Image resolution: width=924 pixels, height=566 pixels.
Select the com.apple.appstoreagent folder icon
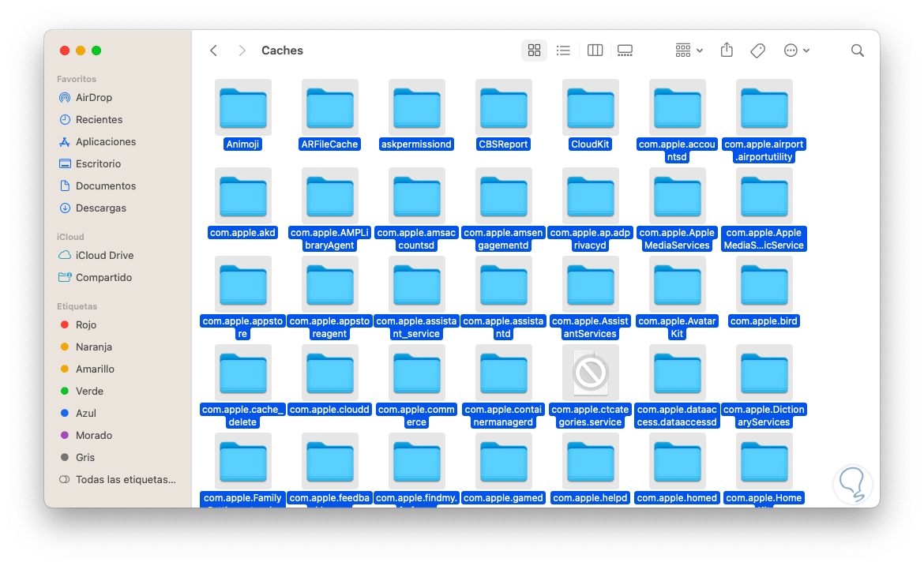330,284
